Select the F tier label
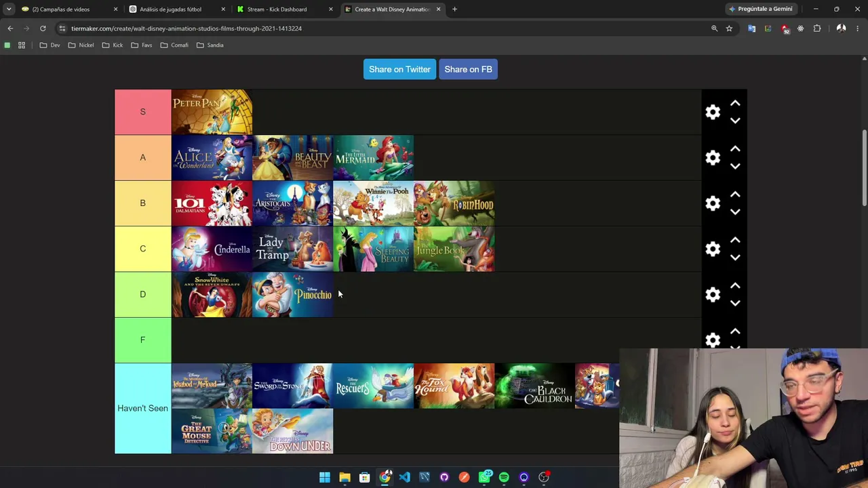The image size is (868, 488). click(x=142, y=340)
